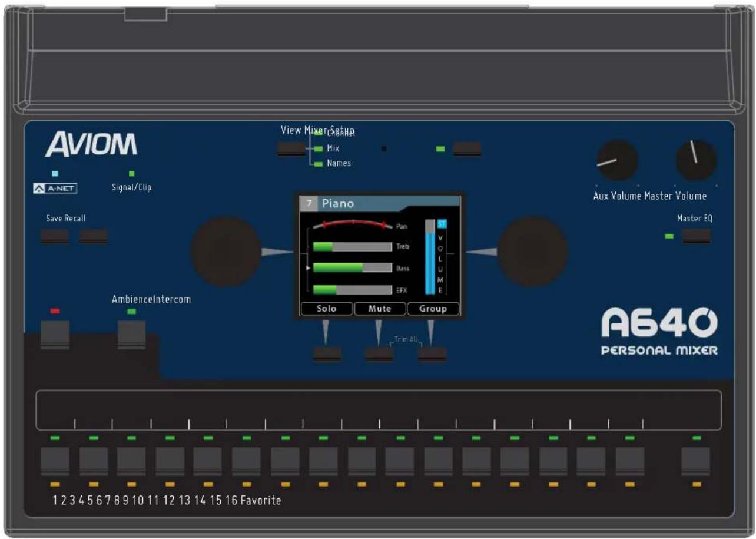Click the Aviom logo

point(91,144)
